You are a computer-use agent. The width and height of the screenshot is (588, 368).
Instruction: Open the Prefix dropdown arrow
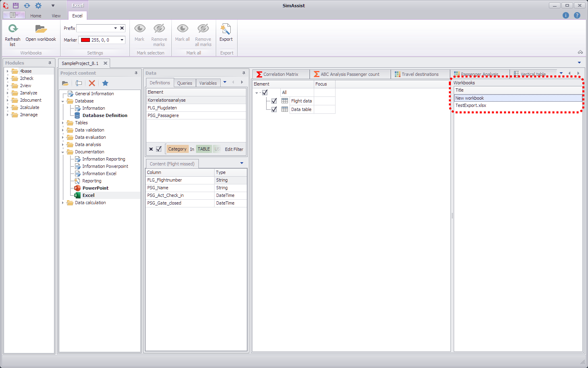click(x=115, y=28)
